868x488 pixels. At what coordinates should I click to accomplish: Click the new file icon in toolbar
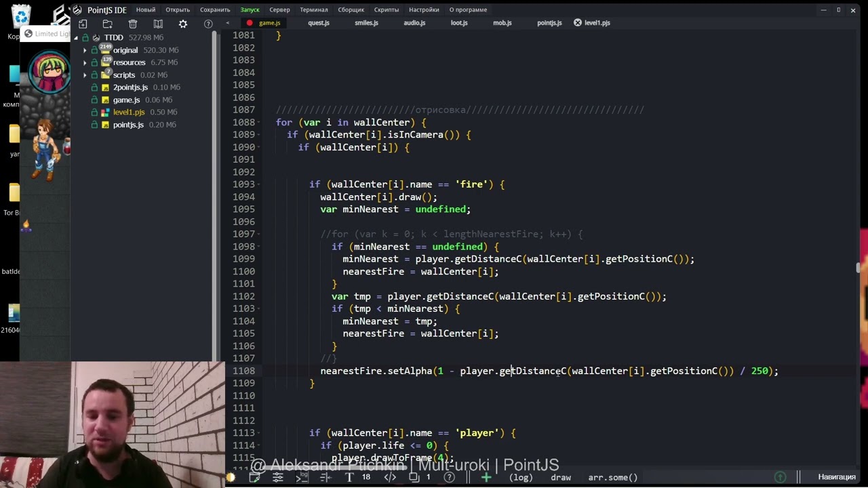(83, 24)
